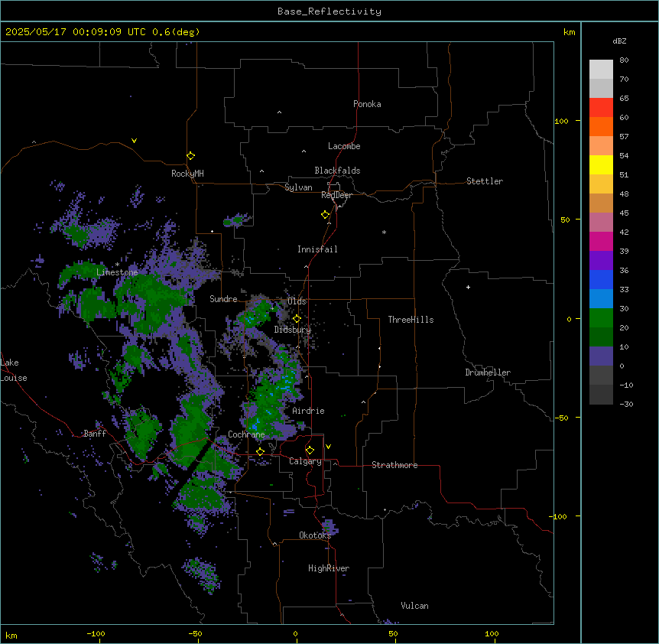Click the Okotoks label
This screenshot has width=659, height=644.
pos(315,535)
